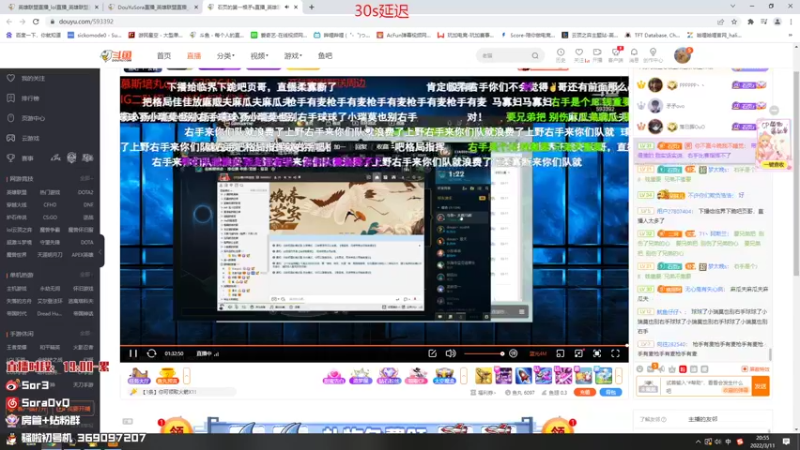
Task: Select CS:GO category in sidebar
Action: tap(50, 217)
